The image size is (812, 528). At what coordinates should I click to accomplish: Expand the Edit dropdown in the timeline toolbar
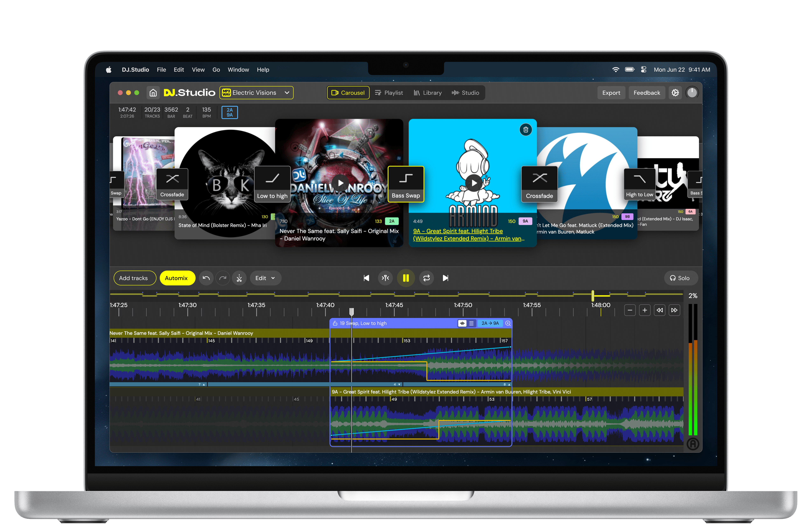click(x=265, y=278)
